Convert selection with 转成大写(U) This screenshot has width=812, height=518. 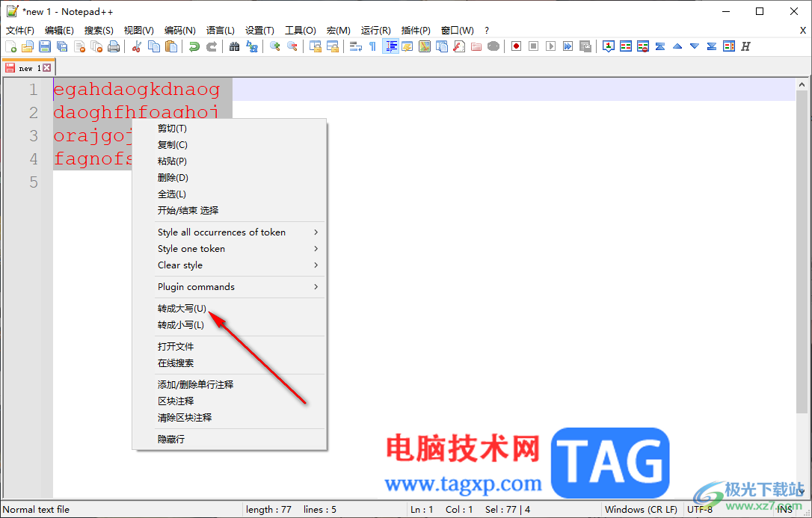[x=230, y=309]
